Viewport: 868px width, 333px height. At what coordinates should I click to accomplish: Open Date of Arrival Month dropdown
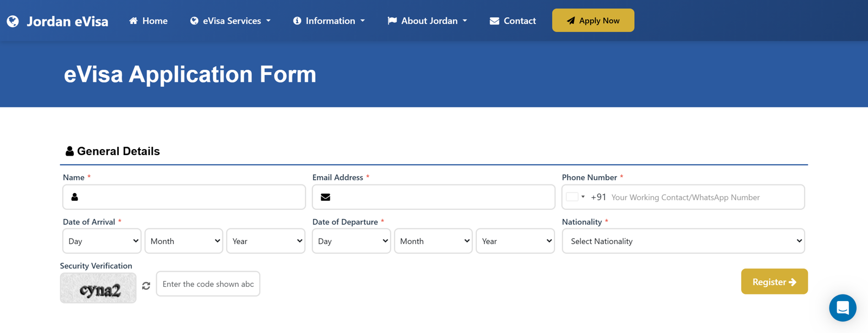pyautogui.click(x=184, y=241)
